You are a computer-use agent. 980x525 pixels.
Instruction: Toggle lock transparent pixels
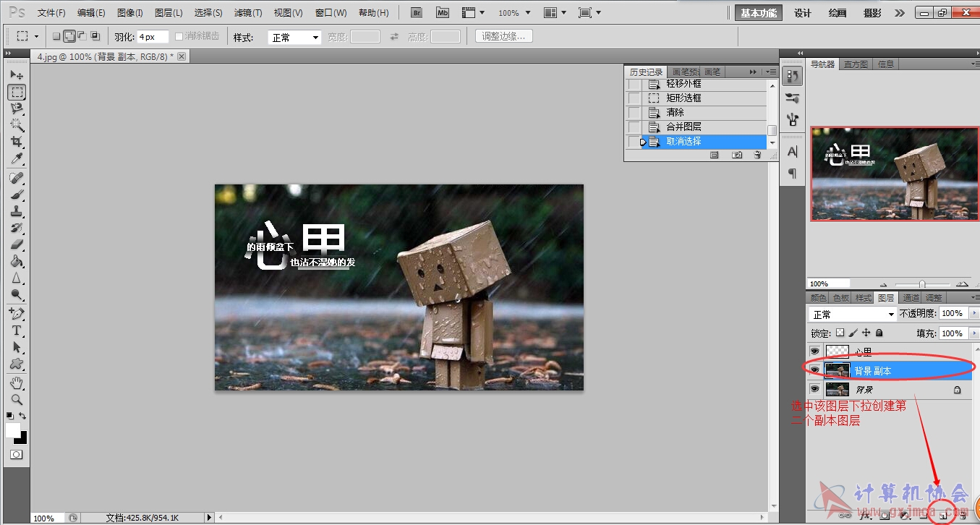coord(840,333)
